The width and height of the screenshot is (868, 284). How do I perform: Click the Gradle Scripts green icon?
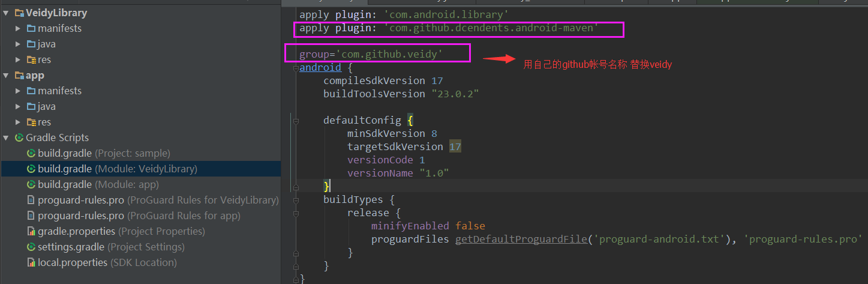pos(19,137)
